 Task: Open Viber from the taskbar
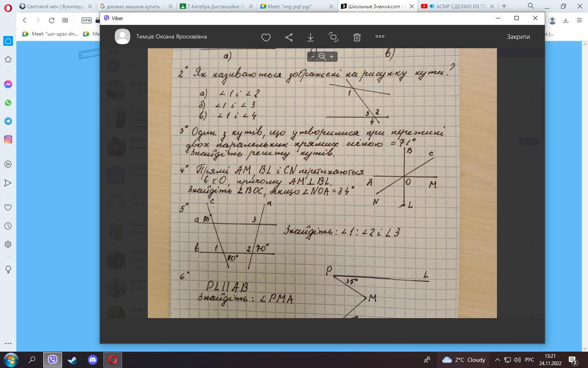[x=53, y=360]
